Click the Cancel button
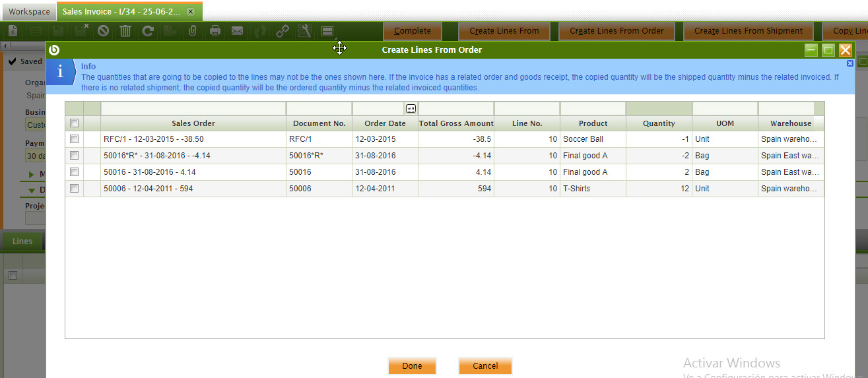868x378 pixels. pyautogui.click(x=485, y=366)
